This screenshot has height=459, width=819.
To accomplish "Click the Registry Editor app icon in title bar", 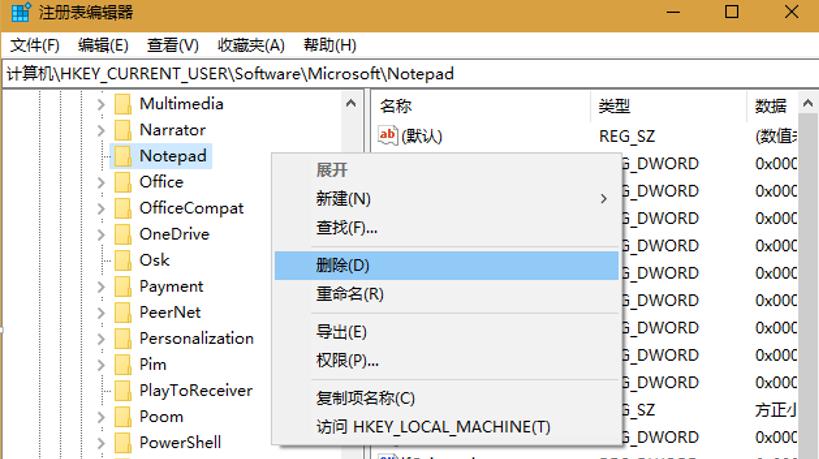I will click(x=20, y=12).
